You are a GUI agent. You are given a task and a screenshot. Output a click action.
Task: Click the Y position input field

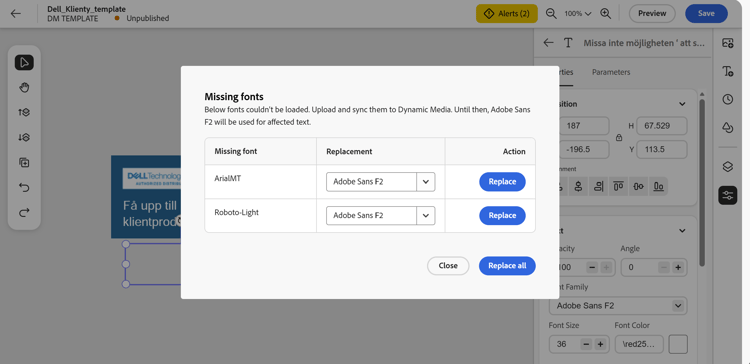[x=662, y=150]
